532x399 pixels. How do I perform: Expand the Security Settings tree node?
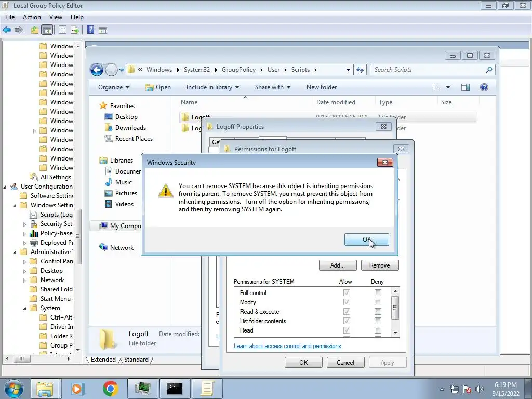tap(24, 224)
